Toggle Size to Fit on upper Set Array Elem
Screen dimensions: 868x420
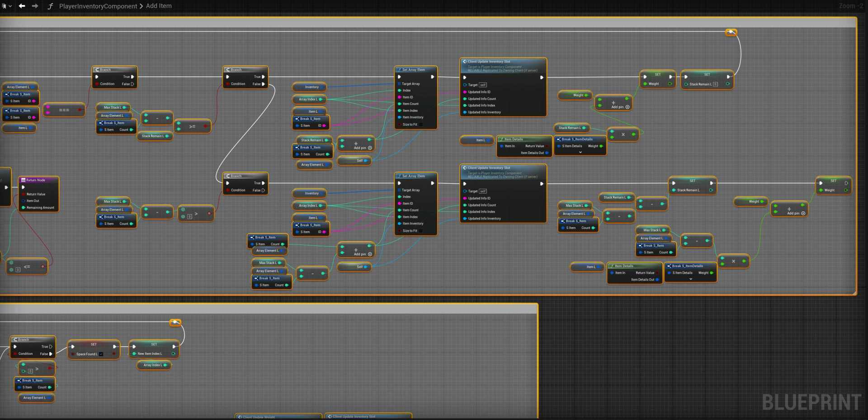(421, 124)
